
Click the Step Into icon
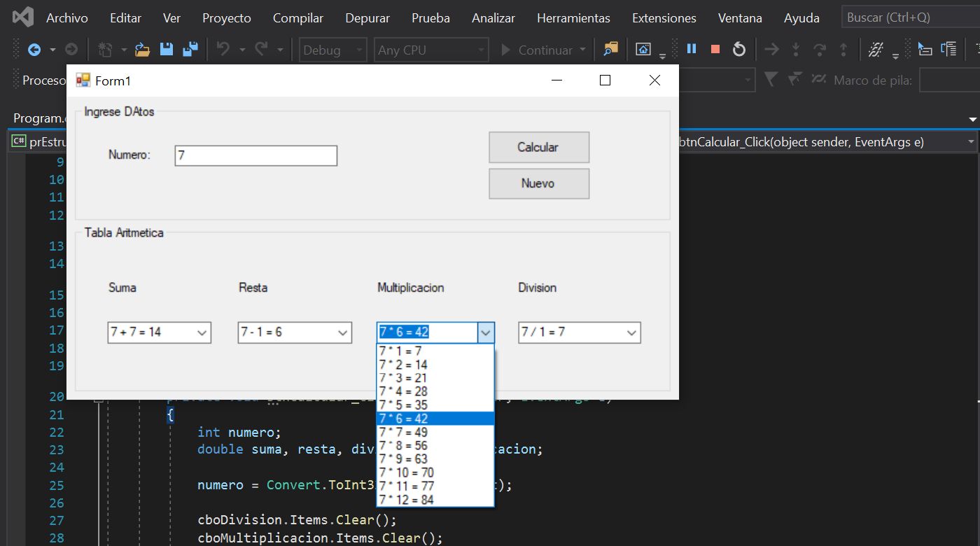797,49
